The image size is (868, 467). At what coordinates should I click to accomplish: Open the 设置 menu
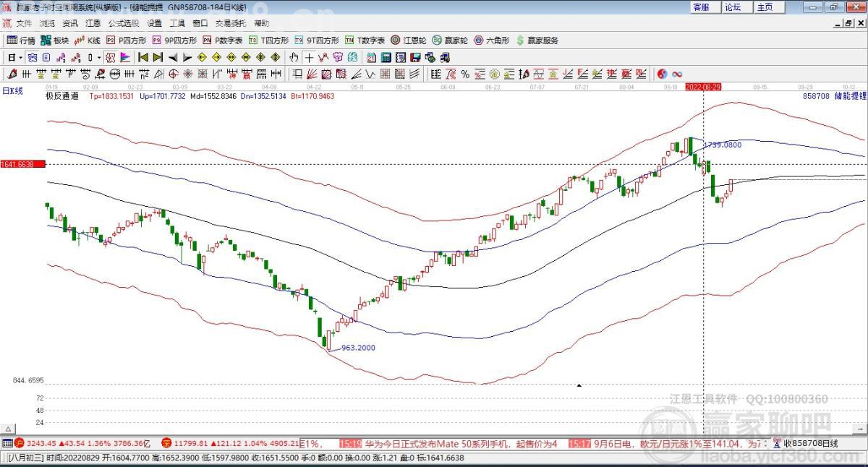pyautogui.click(x=154, y=23)
